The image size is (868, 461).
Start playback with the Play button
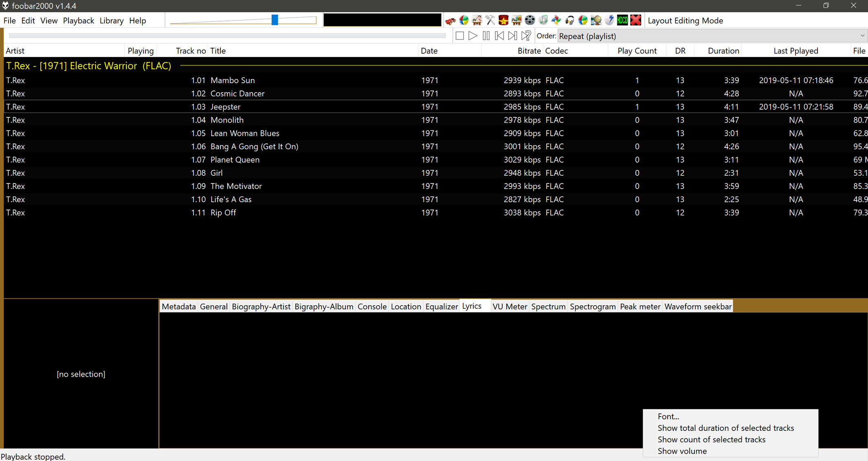click(473, 36)
